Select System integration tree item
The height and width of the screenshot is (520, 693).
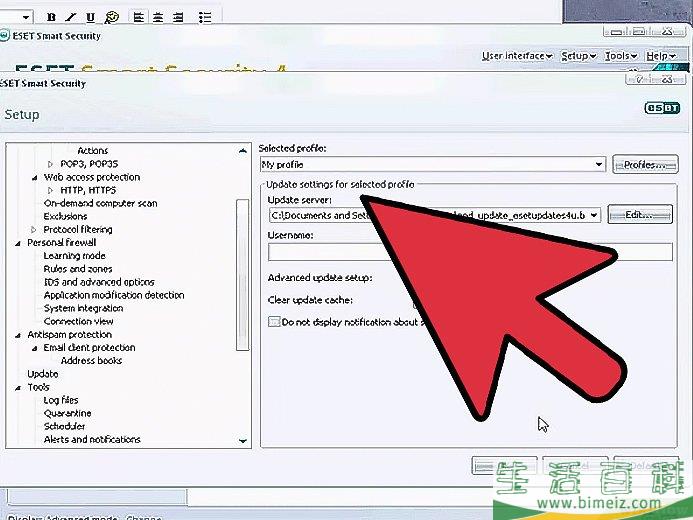[x=83, y=308]
